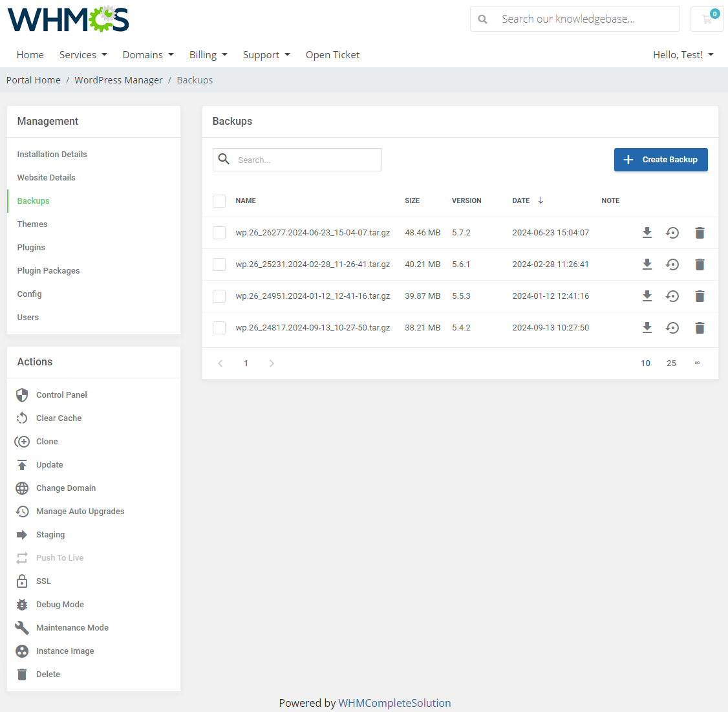
Task: Open the Control Panel action
Action: (61, 394)
